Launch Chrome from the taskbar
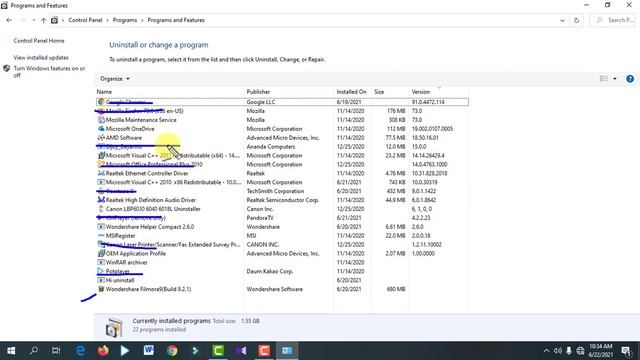 [x=172, y=351]
